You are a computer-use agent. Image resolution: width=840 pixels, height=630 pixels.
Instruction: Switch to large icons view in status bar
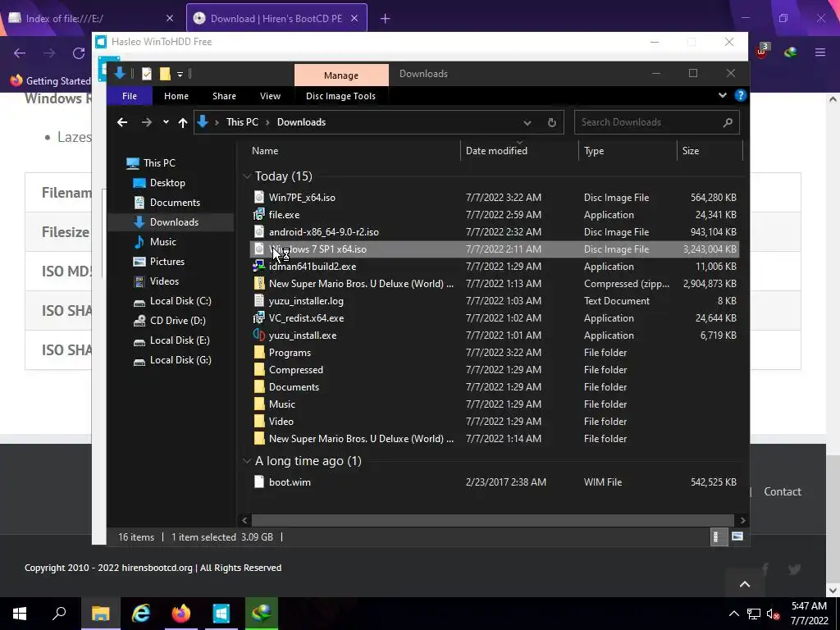coord(737,536)
